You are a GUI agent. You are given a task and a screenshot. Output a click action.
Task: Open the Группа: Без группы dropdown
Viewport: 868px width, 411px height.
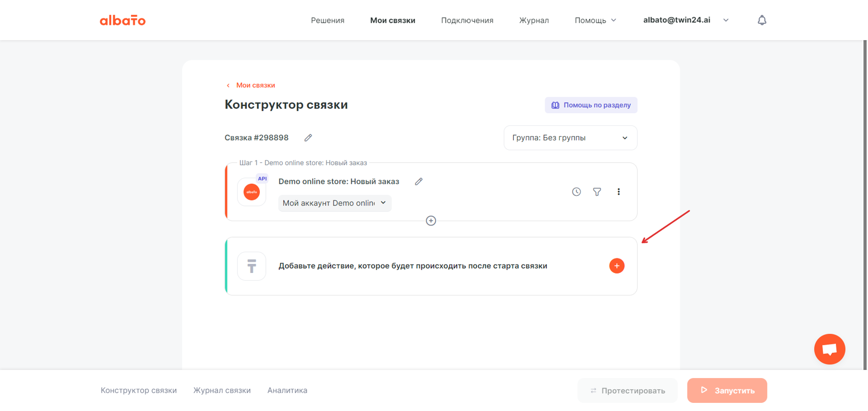pyautogui.click(x=570, y=138)
